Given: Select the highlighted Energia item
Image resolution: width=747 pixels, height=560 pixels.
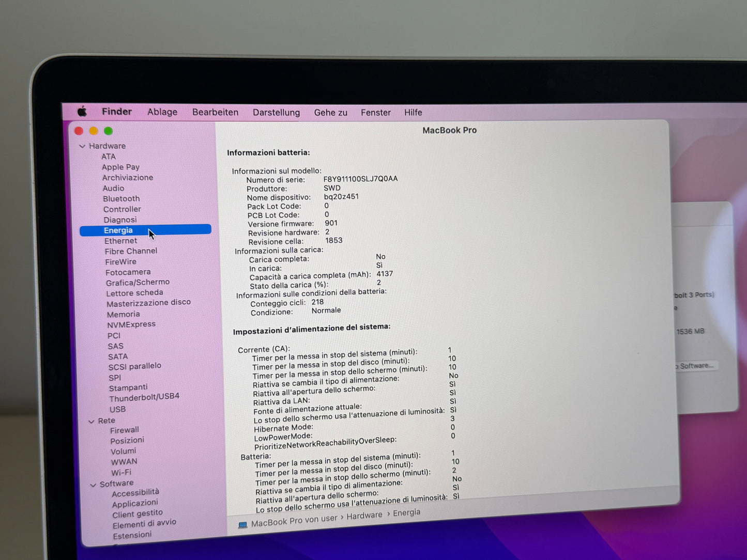Looking at the screenshot, I should (x=145, y=230).
